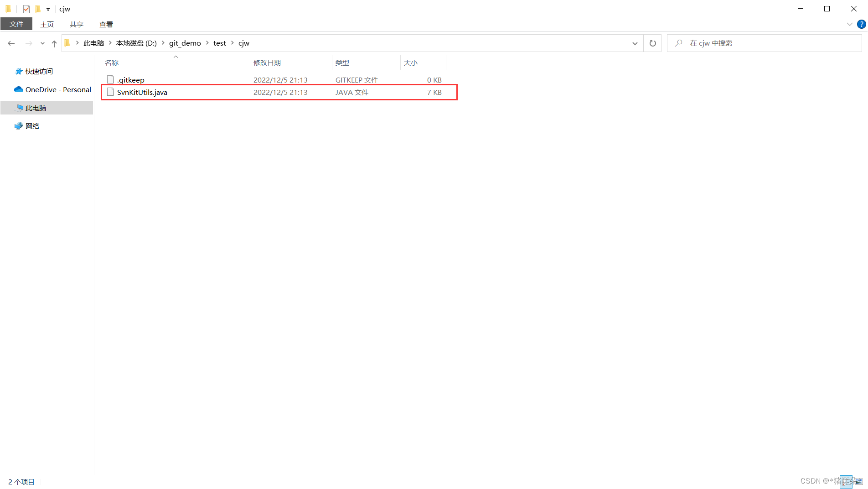Navigate to git_demo via breadcrumb

pyautogui.click(x=185, y=43)
